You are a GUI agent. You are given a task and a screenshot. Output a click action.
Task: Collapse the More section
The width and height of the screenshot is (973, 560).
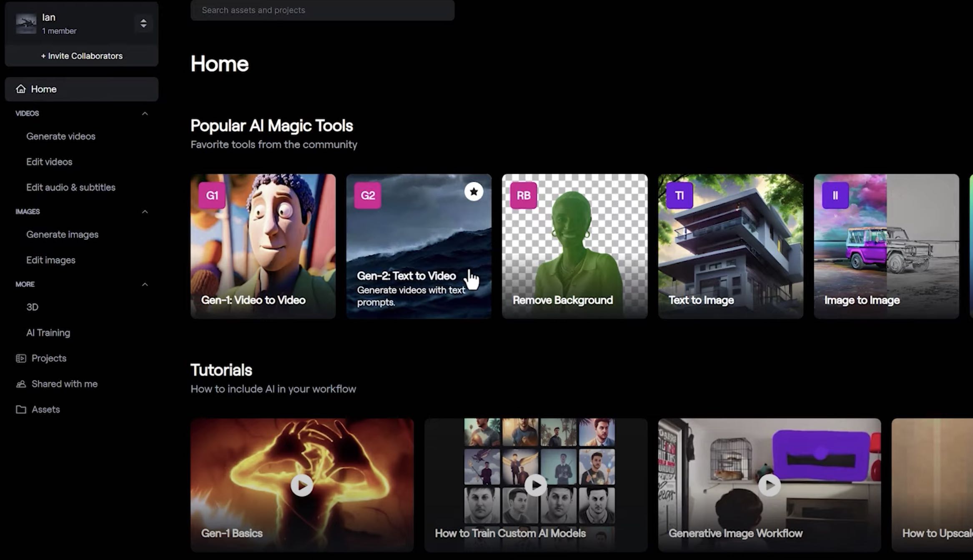point(145,284)
